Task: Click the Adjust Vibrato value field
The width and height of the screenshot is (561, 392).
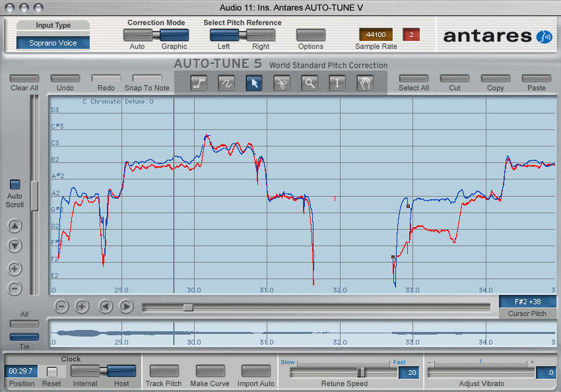Action: pyautogui.click(x=546, y=372)
